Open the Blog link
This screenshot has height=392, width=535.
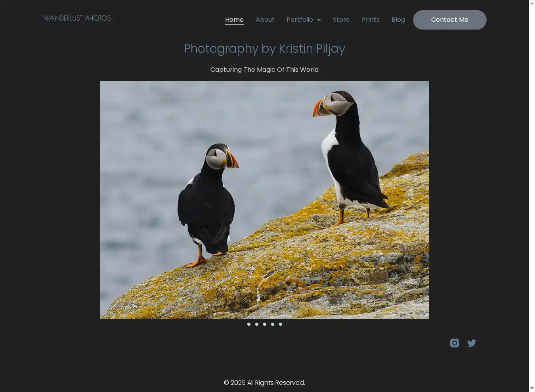[x=398, y=20]
